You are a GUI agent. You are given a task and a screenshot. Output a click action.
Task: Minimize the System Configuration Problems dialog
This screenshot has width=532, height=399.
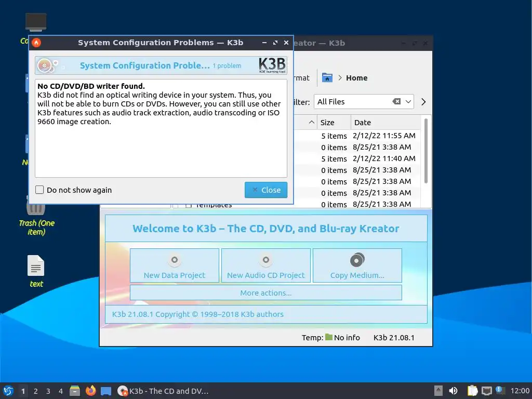(264, 43)
